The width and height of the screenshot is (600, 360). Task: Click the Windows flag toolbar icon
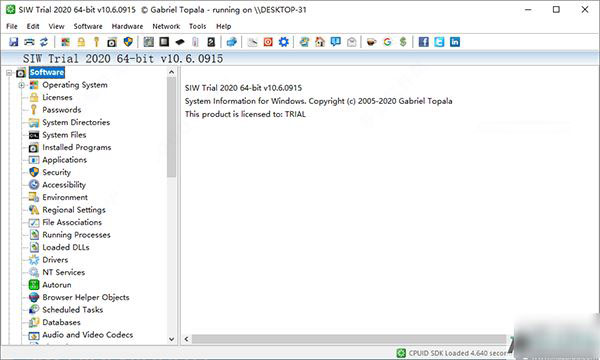point(65,42)
